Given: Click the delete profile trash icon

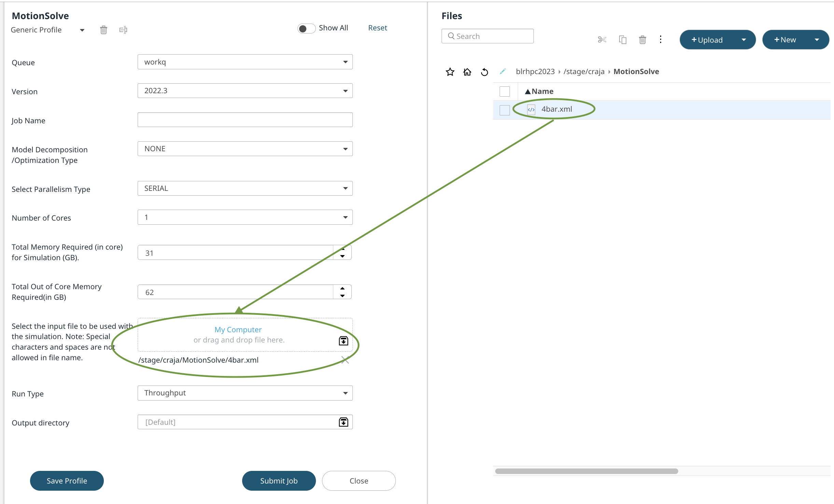Looking at the screenshot, I should [103, 30].
